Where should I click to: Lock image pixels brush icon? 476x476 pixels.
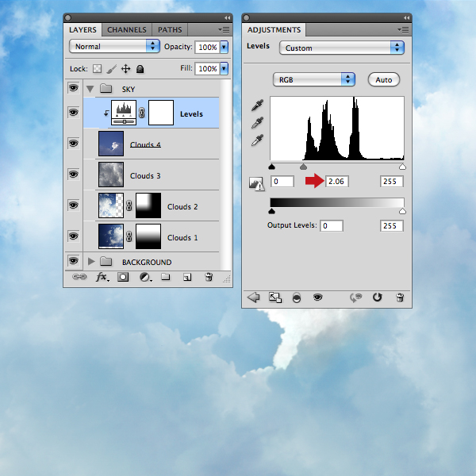click(x=111, y=69)
